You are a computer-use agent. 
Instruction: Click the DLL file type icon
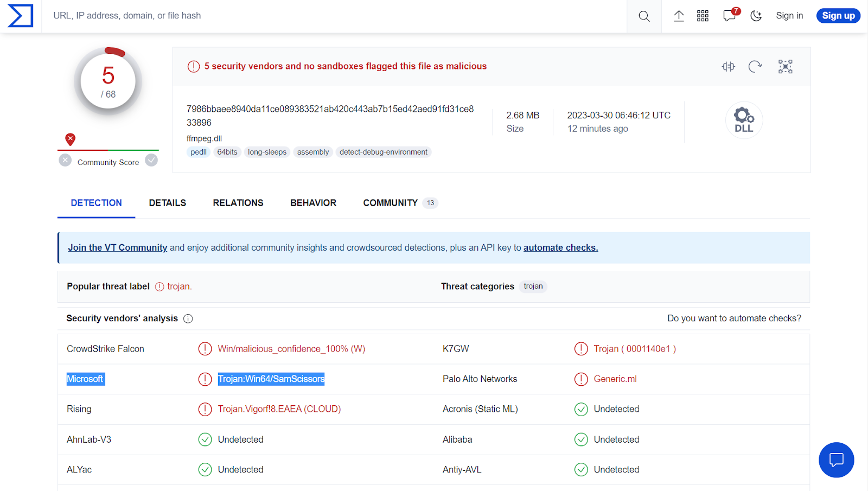coord(744,120)
